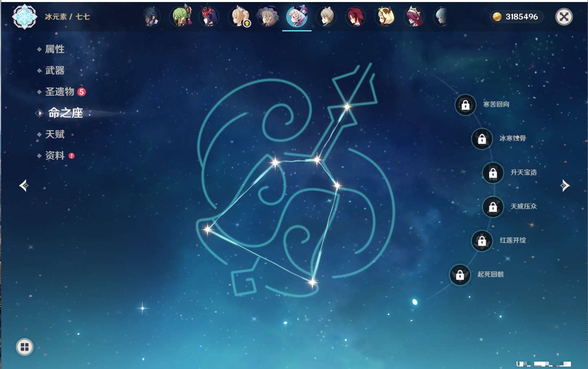The image size is (588, 369).
Task: Open the locked 红莲开绽 constellation node
Action: click(x=482, y=241)
